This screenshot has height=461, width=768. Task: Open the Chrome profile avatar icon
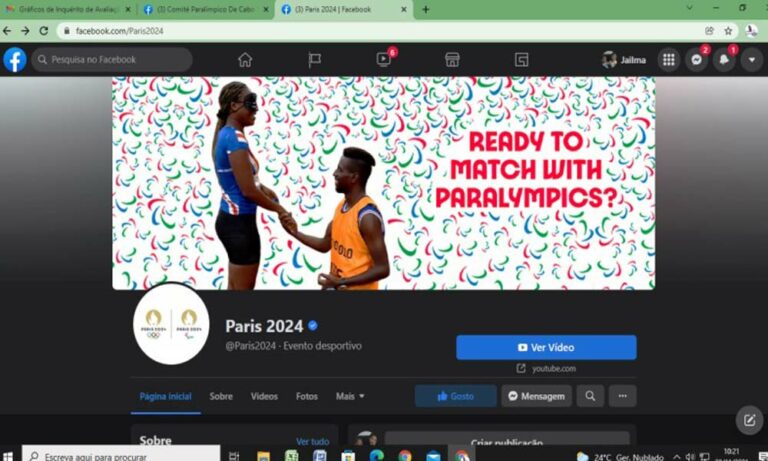point(751,31)
